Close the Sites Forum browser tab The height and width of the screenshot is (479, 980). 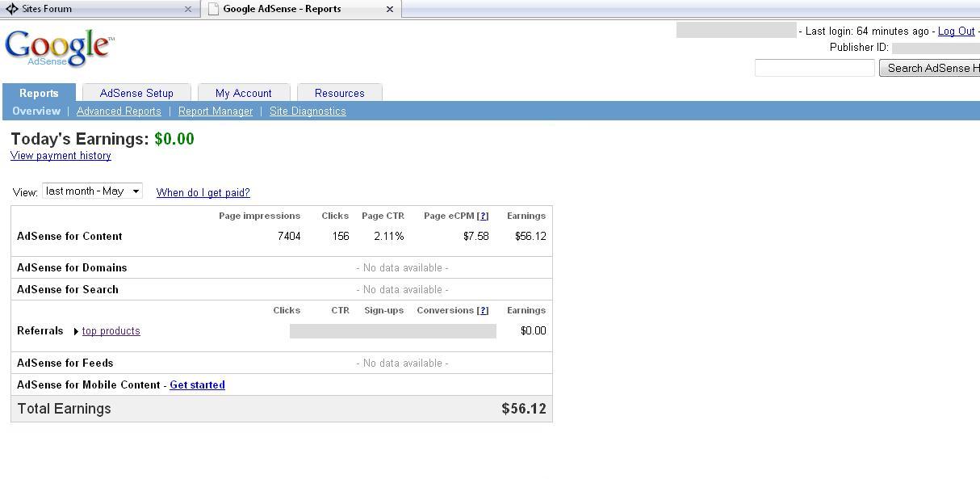pos(188,9)
